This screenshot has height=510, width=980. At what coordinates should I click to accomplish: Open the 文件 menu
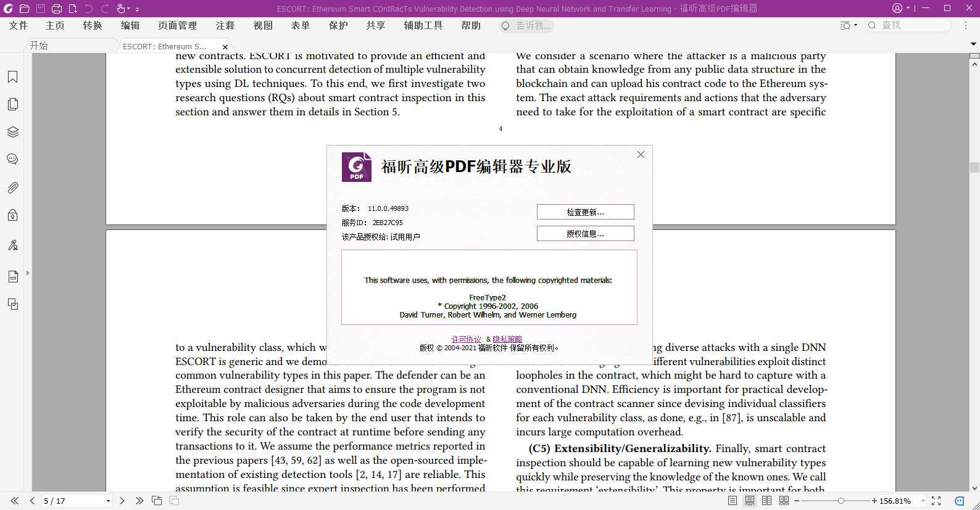point(19,25)
